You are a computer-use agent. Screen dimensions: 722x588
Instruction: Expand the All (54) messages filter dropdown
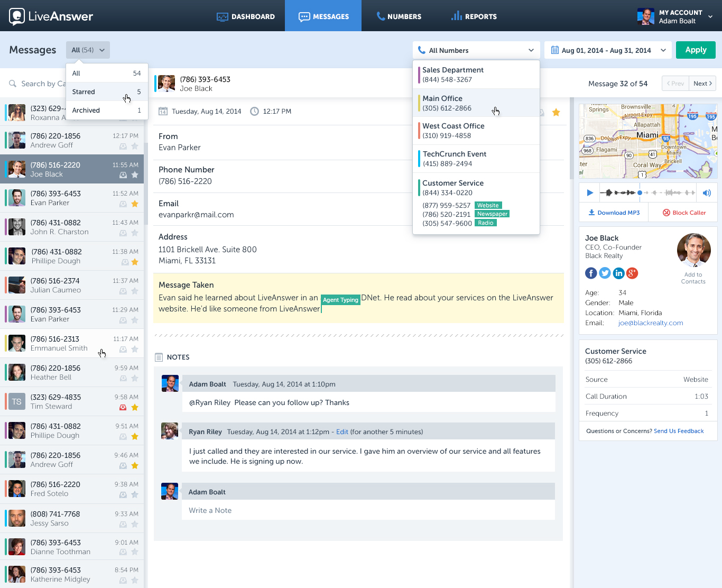[x=88, y=50]
